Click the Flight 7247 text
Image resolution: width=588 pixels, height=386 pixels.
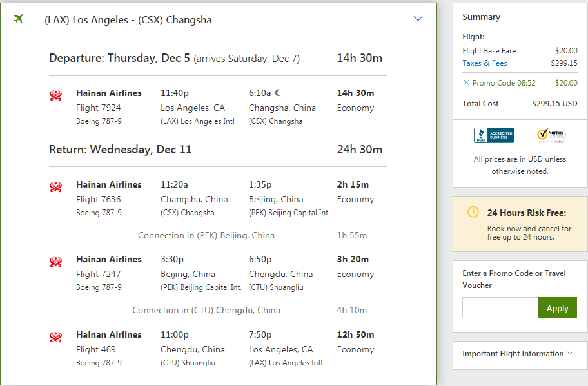tap(98, 275)
